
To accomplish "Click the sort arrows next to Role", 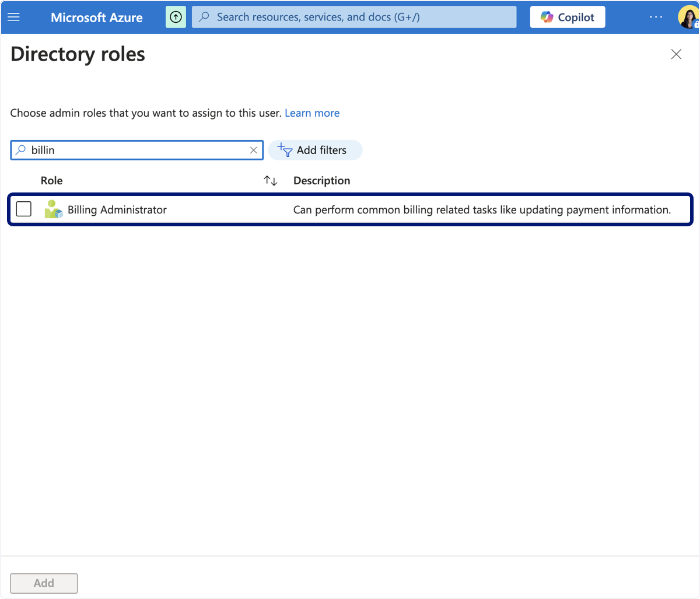I will pyautogui.click(x=271, y=181).
